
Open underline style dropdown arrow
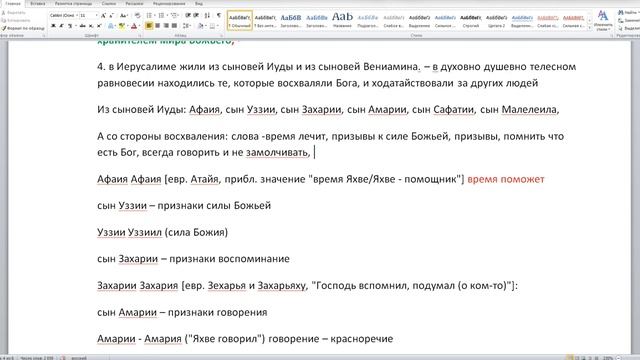[75, 26]
